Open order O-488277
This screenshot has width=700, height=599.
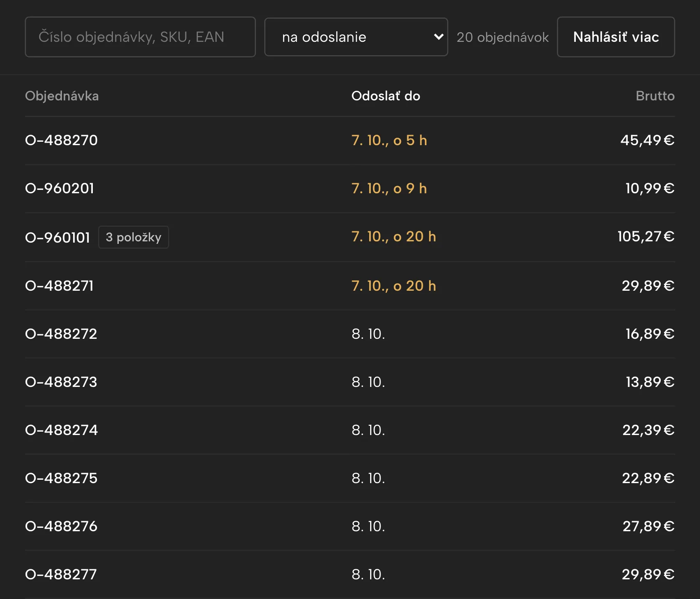point(61,574)
